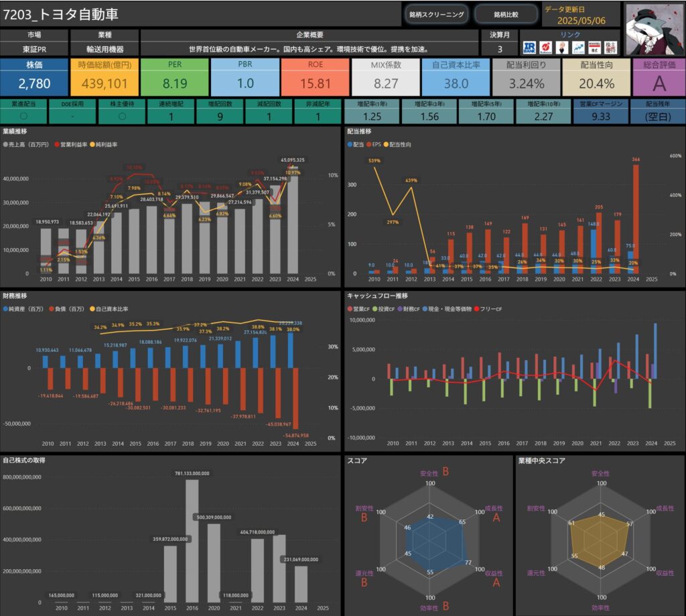Image resolution: width=686 pixels, height=616 pixels.
Task: Click the DOE採用 indicator cell
Action: click(72, 112)
